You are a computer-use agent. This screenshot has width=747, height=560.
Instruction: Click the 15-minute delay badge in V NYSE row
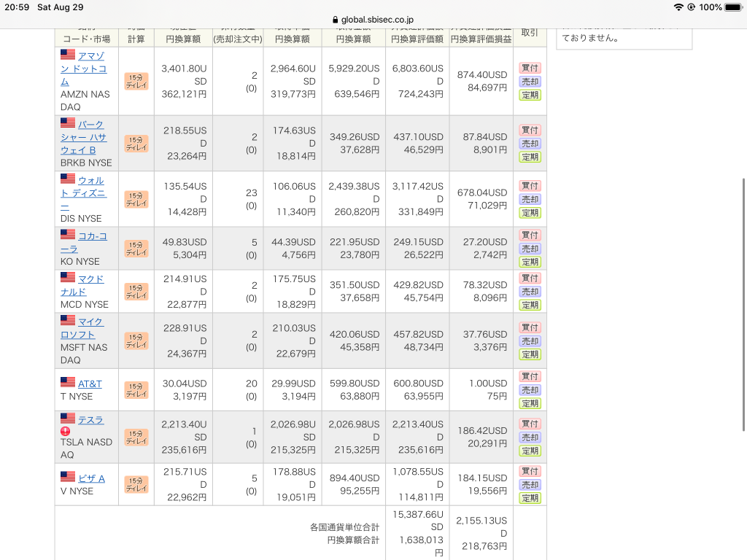136,485
